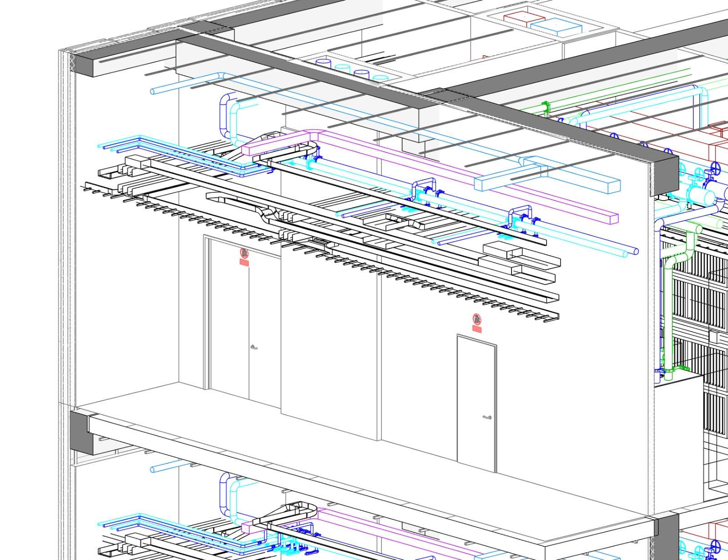This screenshot has width=728, height=560.
Task: Click the red circular sign above the single door
Action: pos(476,318)
